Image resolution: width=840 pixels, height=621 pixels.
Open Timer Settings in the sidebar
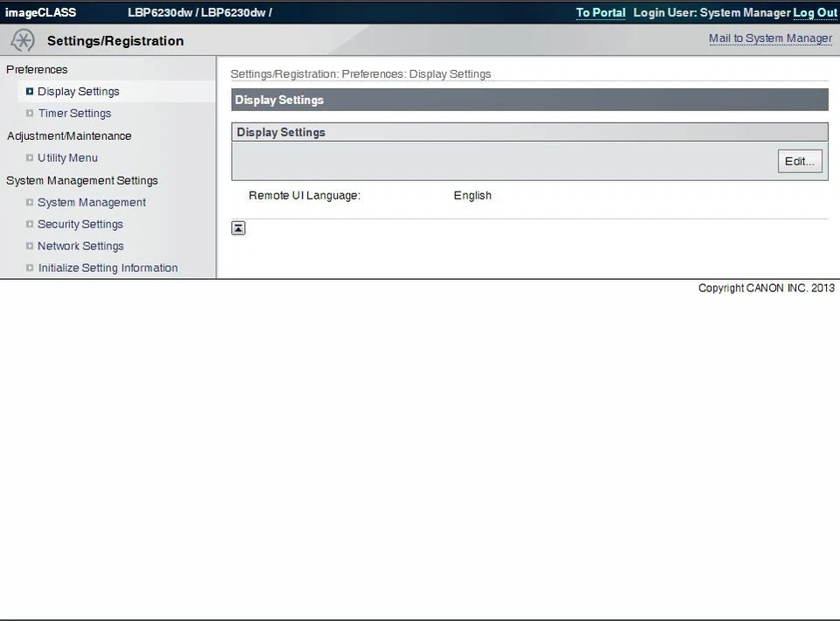pyautogui.click(x=74, y=113)
